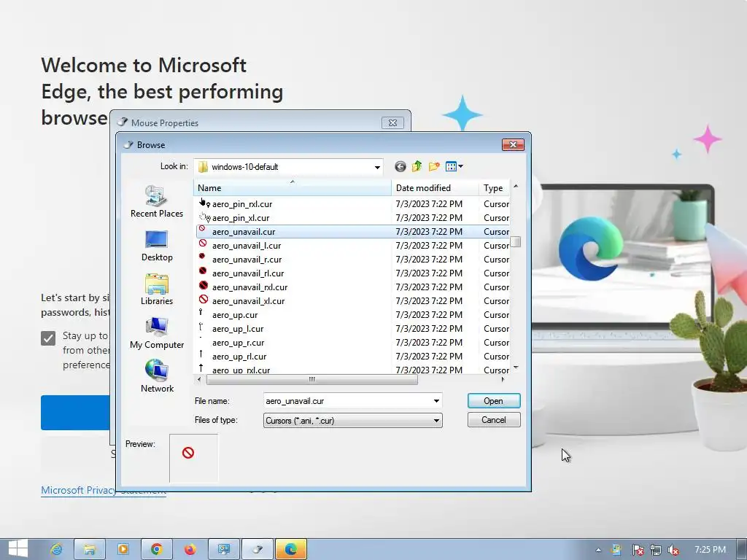Select aero_up_l.cur file
This screenshot has width=747, height=560.
click(x=353, y=328)
